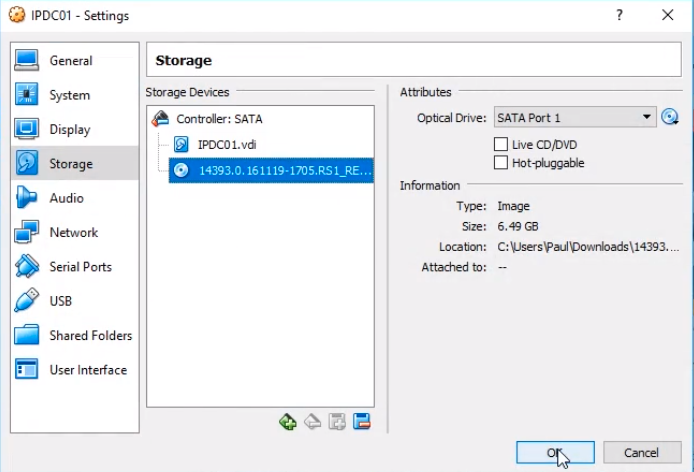This screenshot has height=472, width=694.
Task: Select the Controller: SATA tree node
Action: pyautogui.click(x=218, y=119)
